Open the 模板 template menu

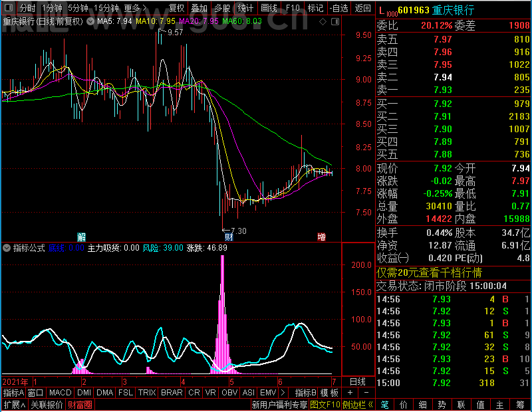[x=329, y=393]
